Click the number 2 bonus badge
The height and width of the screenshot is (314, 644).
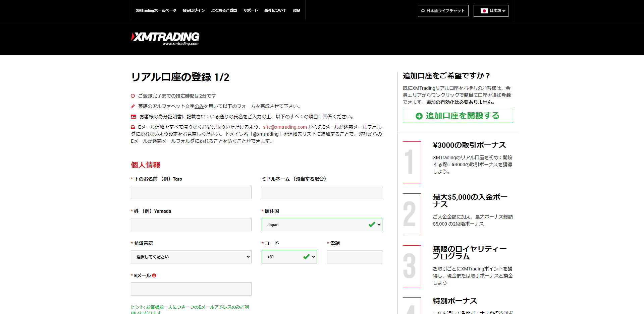[x=412, y=214]
